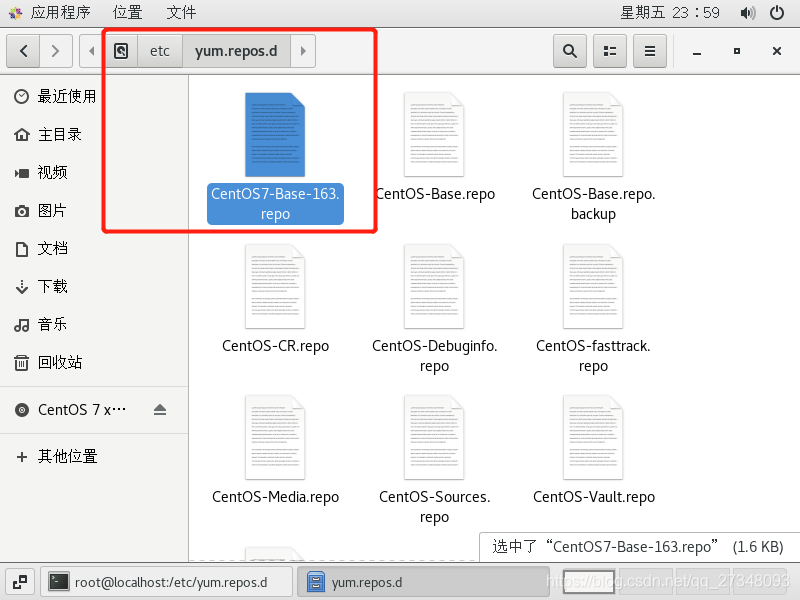This screenshot has height=600, width=800.
Task: Open the Places 位置 menu
Action: click(128, 12)
